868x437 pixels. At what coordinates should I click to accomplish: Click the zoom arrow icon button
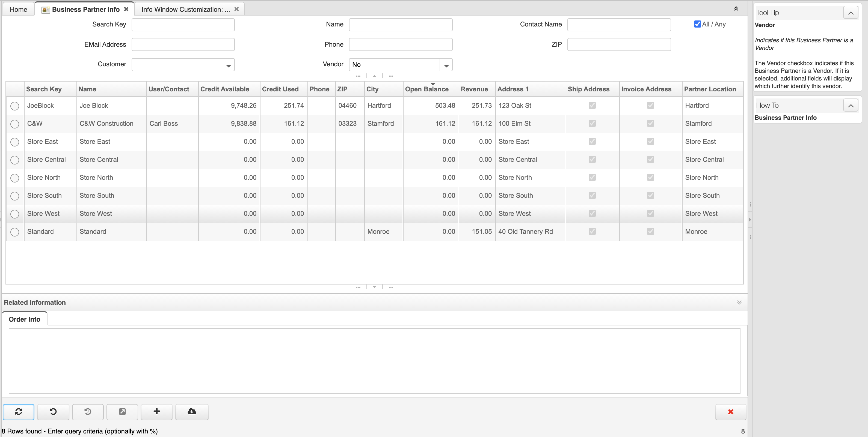[x=122, y=411]
